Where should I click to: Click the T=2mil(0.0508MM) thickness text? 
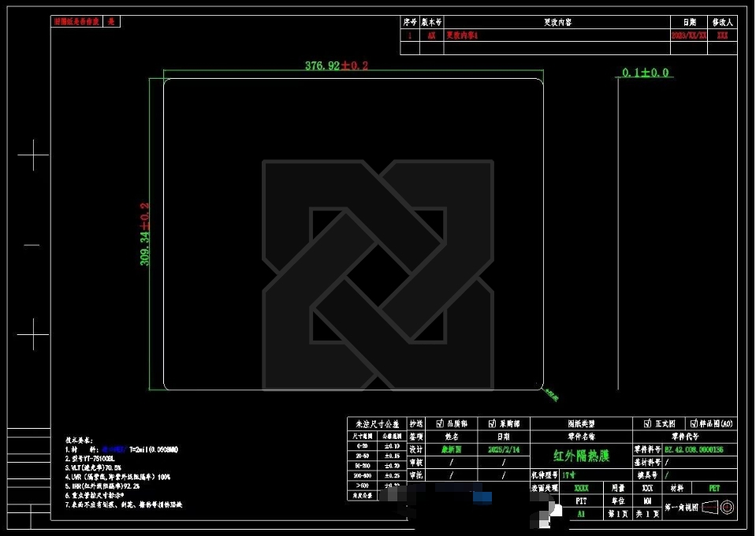tap(154, 449)
